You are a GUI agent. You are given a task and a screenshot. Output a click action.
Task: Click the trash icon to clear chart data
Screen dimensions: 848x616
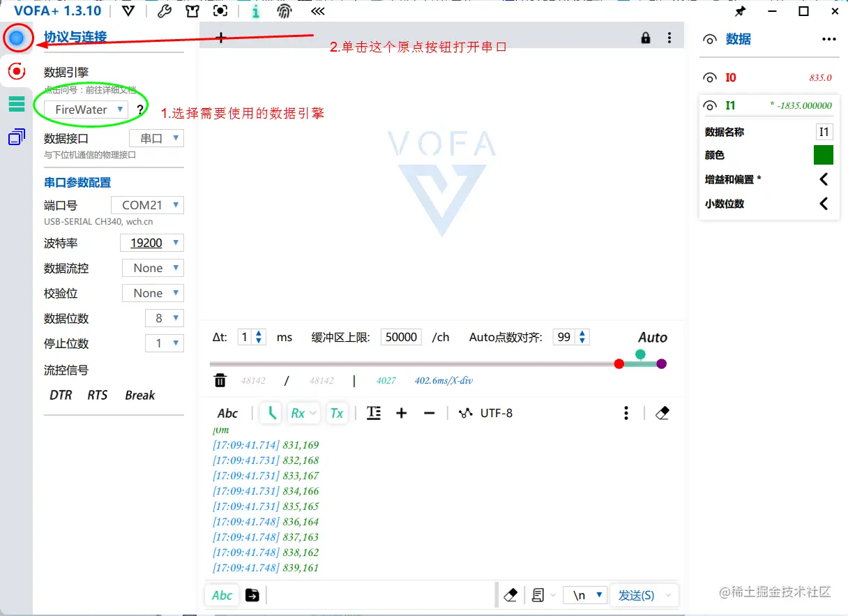click(220, 380)
